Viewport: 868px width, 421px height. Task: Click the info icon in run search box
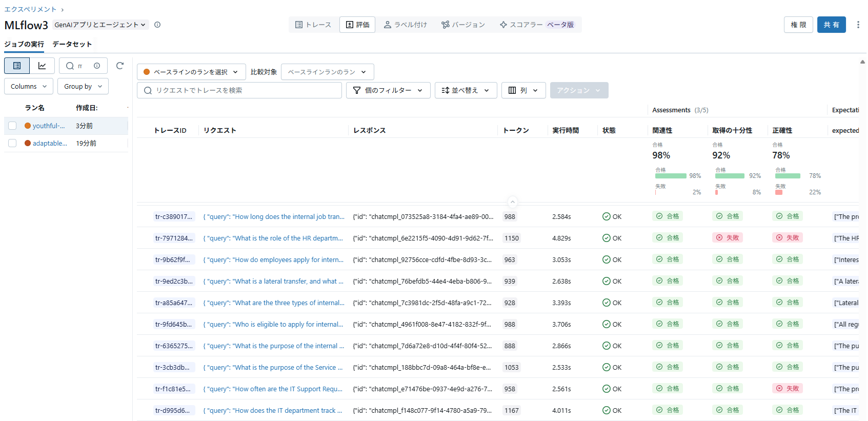97,66
